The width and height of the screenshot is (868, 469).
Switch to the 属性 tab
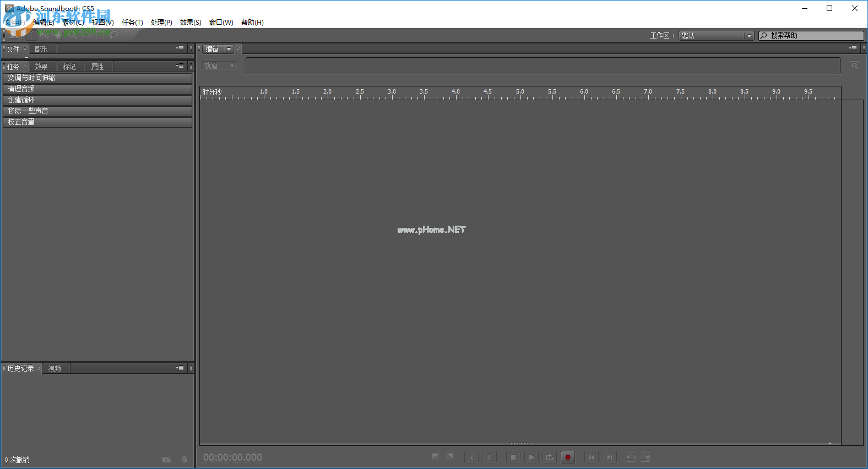click(x=98, y=67)
